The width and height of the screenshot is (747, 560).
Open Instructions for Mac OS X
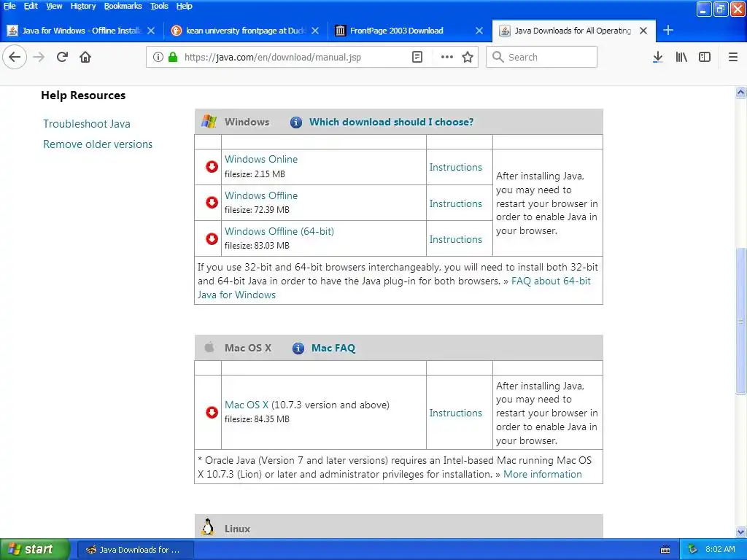click(455, 413)
